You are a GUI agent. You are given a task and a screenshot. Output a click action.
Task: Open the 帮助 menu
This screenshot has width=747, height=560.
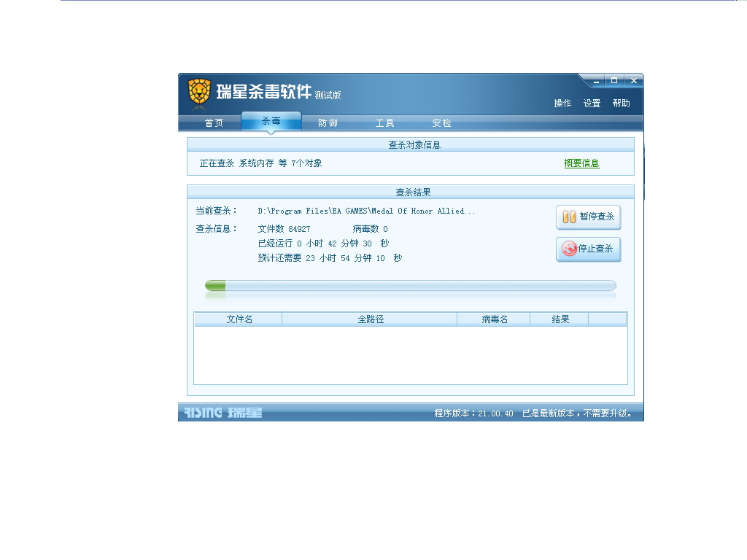pyautogui.click(x=622, y=104)
